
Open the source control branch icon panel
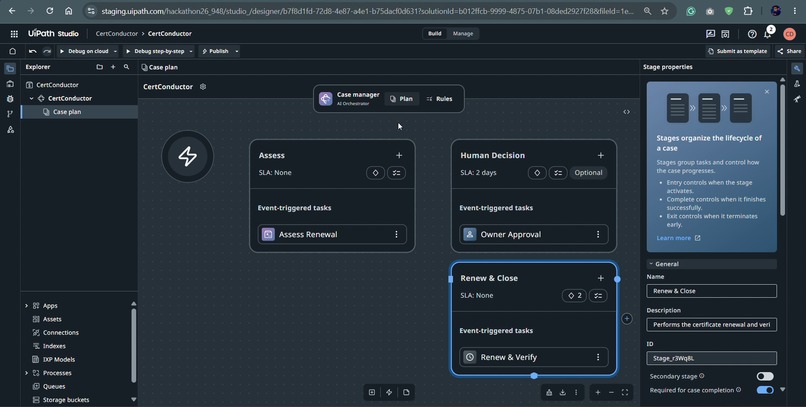click(10, 114)
